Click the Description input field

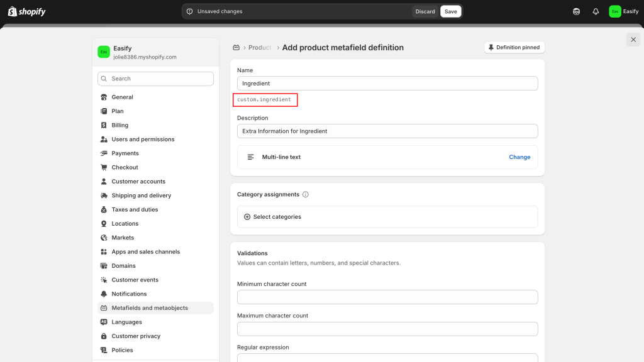pyautogui.click(x=387, y=131)
